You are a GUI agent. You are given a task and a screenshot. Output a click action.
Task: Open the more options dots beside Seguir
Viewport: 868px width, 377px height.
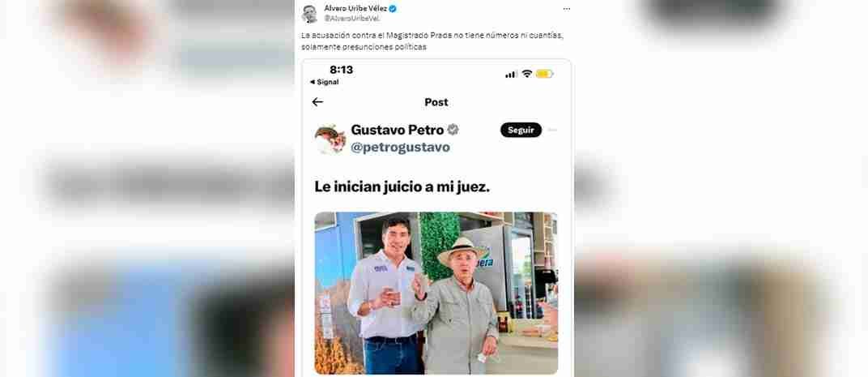tap(552, 130)
